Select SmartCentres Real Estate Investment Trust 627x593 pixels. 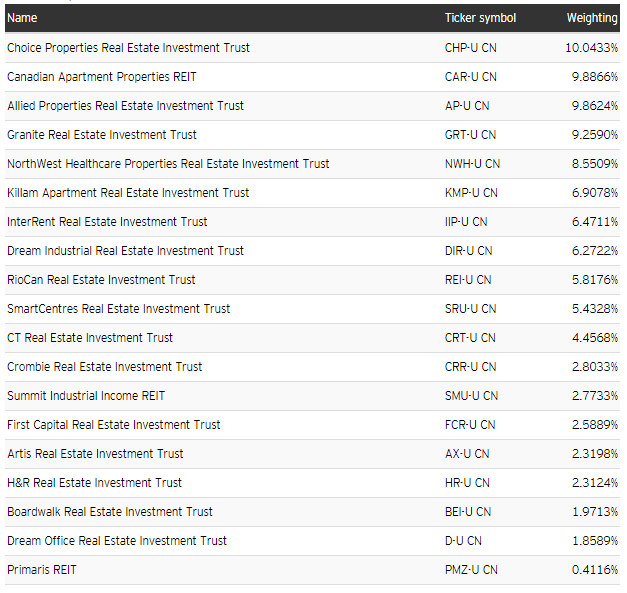118,309
